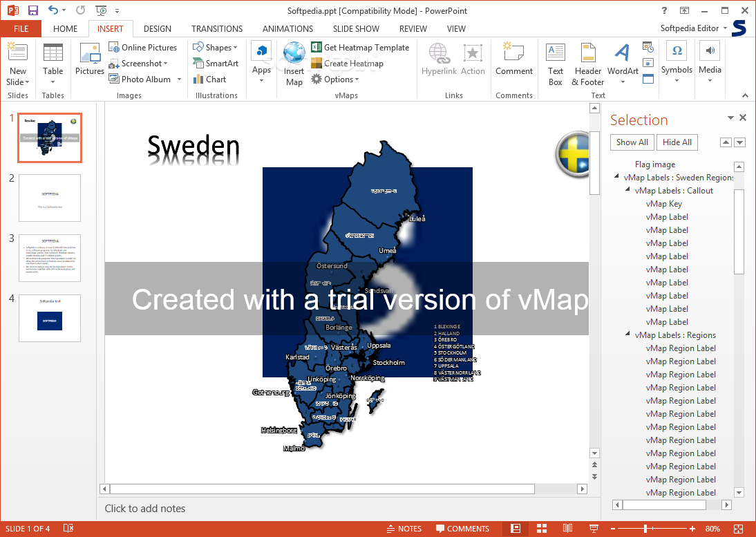Insert Object icon in Text group
This screenshot has height=537, width=756.
pos(648,79)
